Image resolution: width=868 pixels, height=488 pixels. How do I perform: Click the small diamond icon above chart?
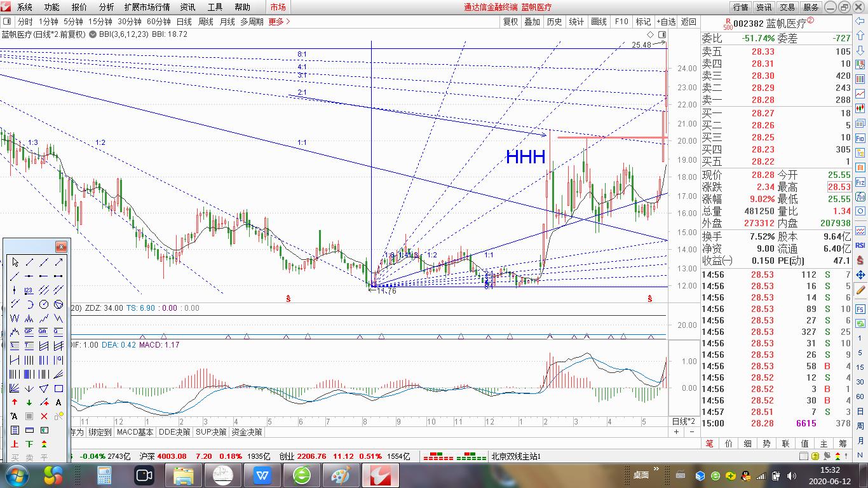pyautogui.click(x=651, y=34)
